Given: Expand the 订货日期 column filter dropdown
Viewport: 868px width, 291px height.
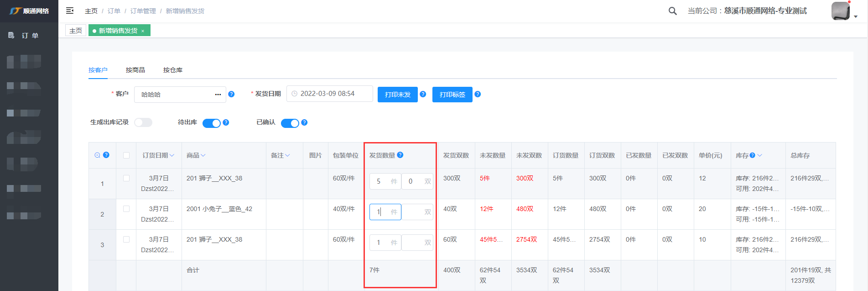Looking at the screenshot, I should pyautogui.click(x=172, y=155).
